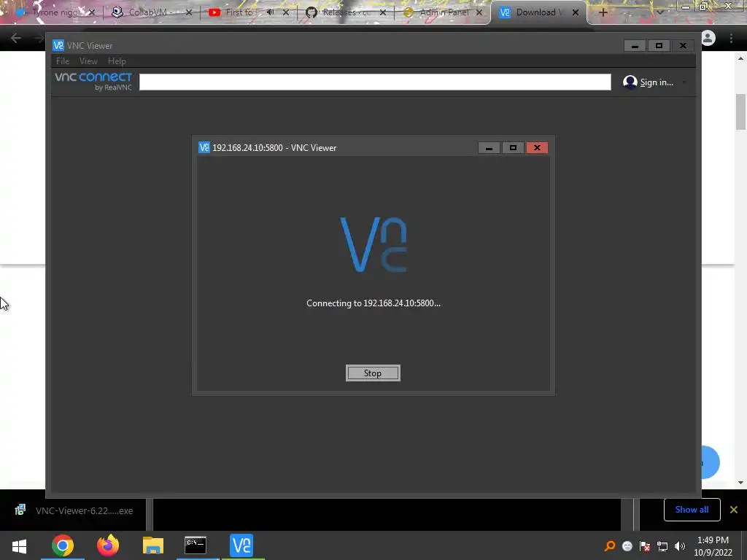Close the Chrome downloads bar
This screenshot has height=560, width=747.
(734, 510)
